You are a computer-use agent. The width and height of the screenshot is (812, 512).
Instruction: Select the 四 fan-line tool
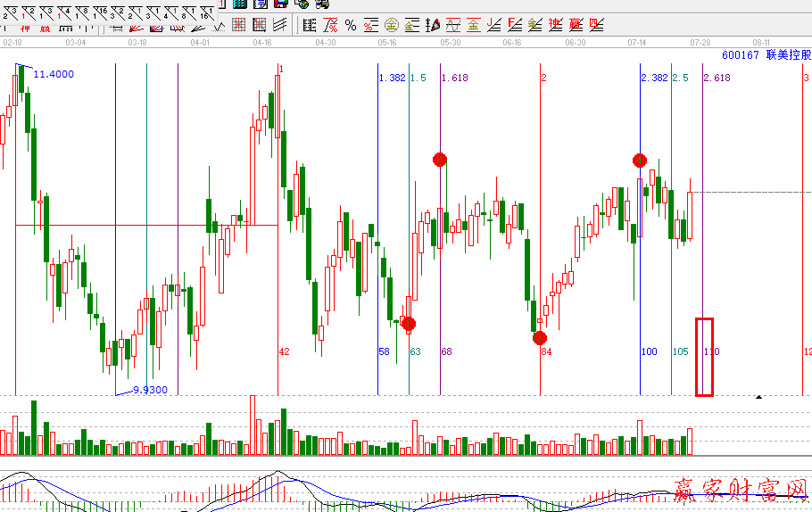pyautogui.click(x=595, y=25)
